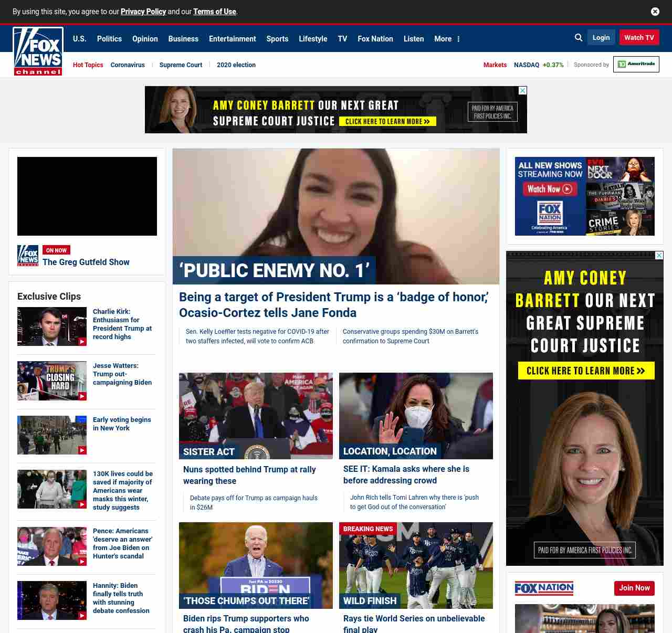Image resolution: width=672 pixels, height=633 pixels.
Task: Open the Politics menu item
Action: coord(109,39)
